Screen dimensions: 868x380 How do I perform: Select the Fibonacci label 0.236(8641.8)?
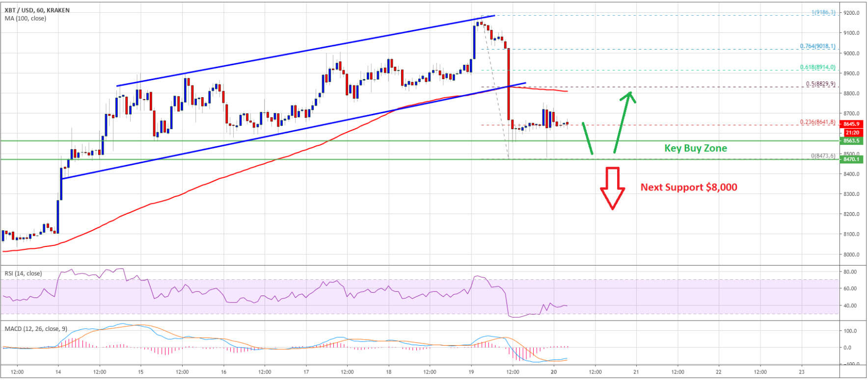pos(818,122)
